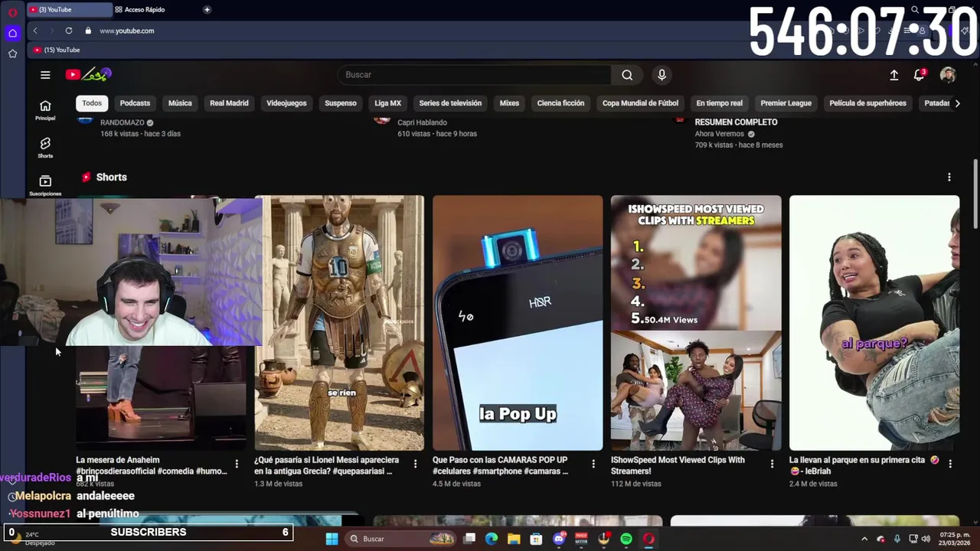Show hidden system tray icons
980x551 pixels.
point(864,539)
